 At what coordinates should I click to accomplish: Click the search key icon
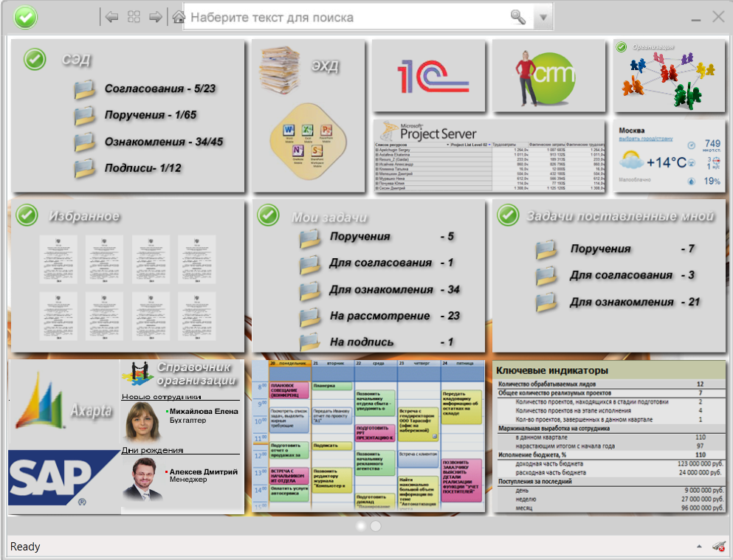pos(518,17)
